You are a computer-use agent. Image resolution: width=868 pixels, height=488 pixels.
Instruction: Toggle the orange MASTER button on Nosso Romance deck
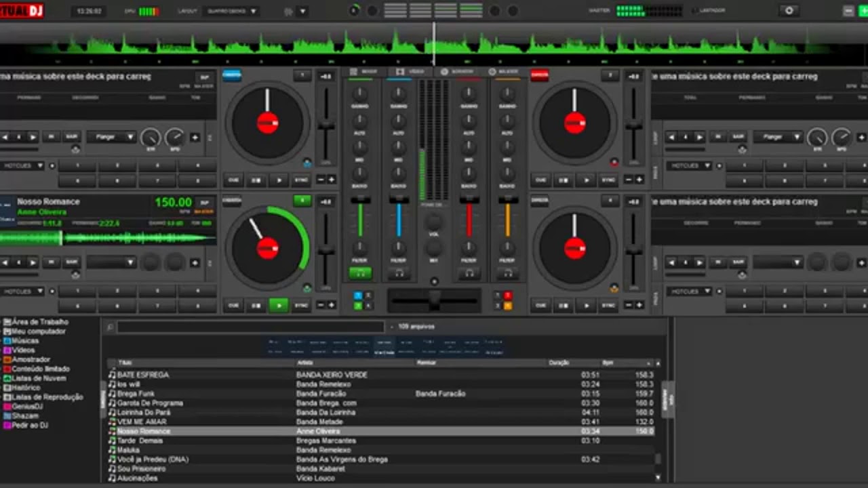click(x=203, y=211)
